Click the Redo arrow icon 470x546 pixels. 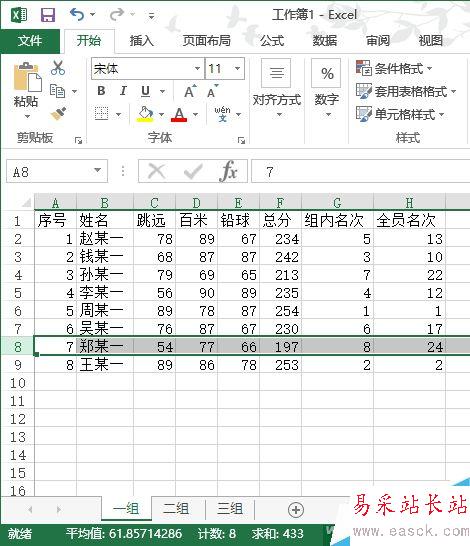pyautogui.click(x=117, y=14)
